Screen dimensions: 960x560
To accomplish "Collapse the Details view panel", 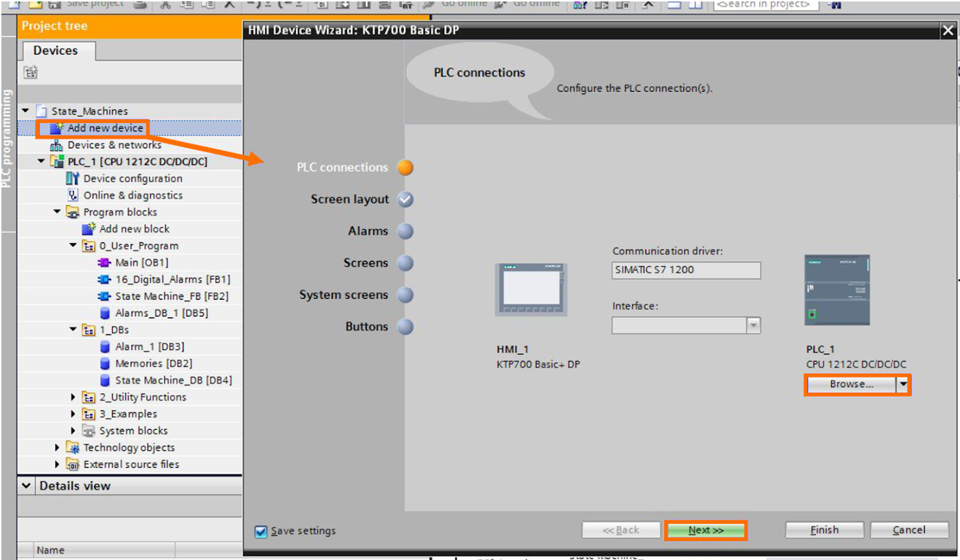I will pos(26,486).
